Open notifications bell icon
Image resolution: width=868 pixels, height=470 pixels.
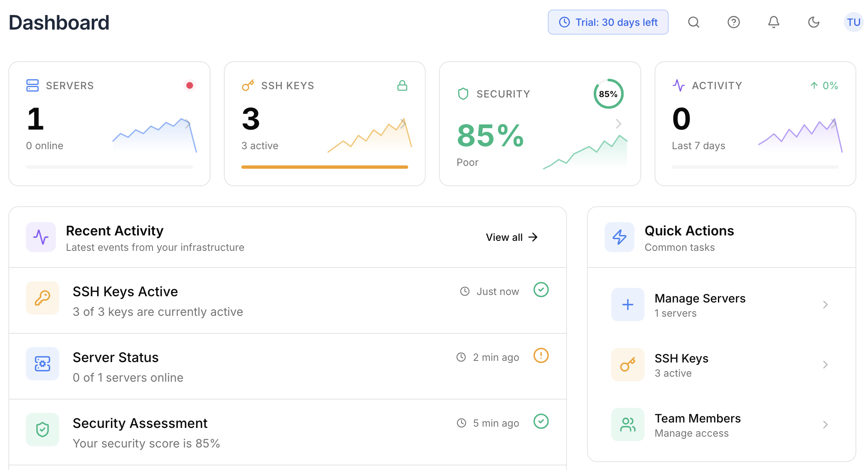tap(773, 22)
